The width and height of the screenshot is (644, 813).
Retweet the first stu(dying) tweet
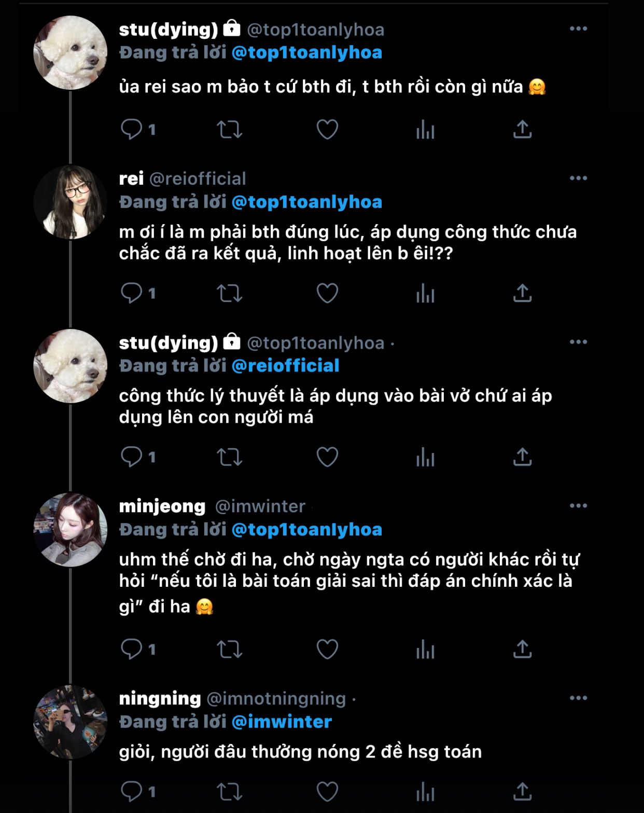(229, 129)
